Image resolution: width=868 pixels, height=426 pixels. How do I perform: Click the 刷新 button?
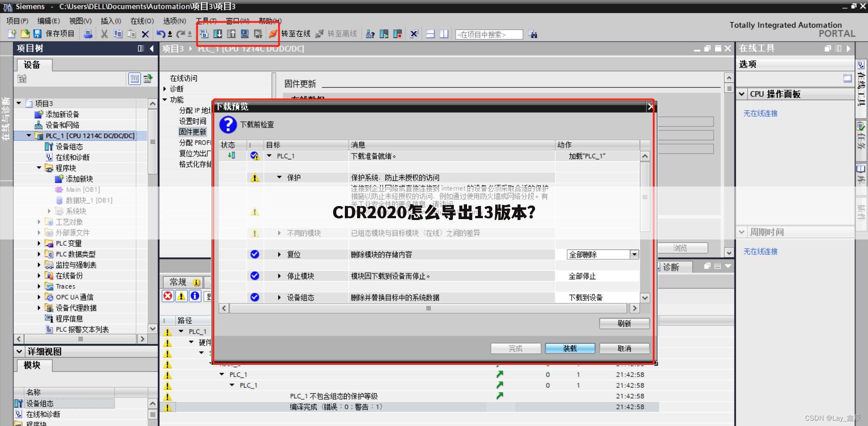624,323
